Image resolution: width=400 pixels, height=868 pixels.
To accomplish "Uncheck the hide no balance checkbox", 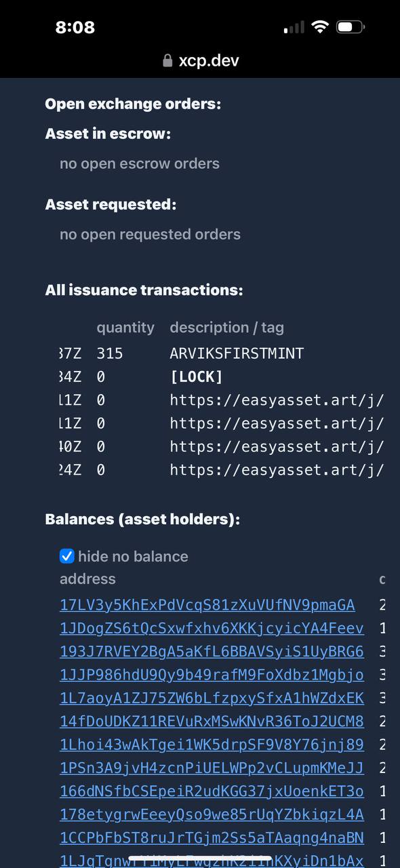I will coord(67,556).
